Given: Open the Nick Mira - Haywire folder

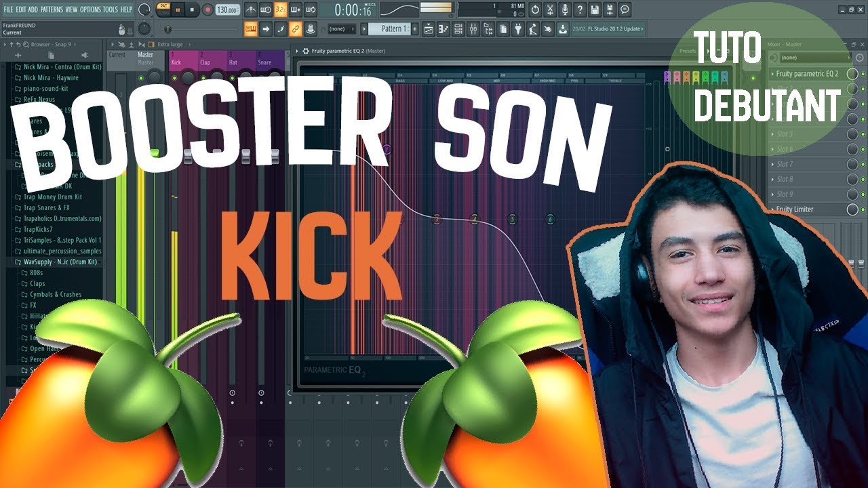Looking at the screenshot, I should point(51,77).
